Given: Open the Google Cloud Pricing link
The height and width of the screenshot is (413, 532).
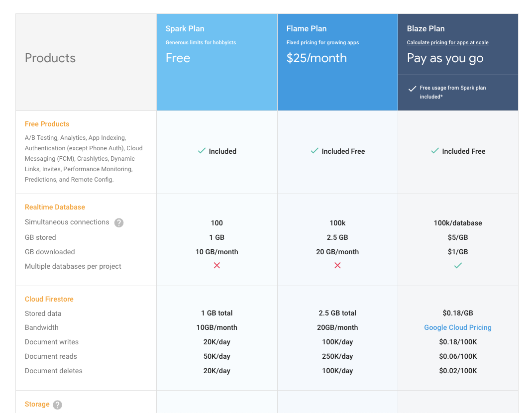Looking at the screenshot, I should 458,327.
